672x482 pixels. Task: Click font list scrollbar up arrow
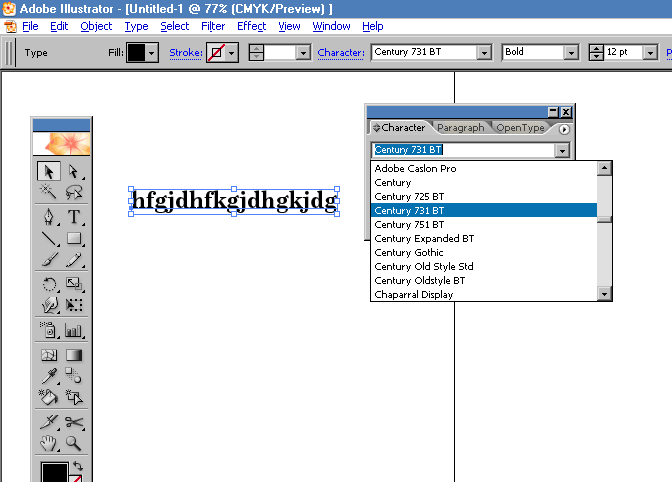604,168
